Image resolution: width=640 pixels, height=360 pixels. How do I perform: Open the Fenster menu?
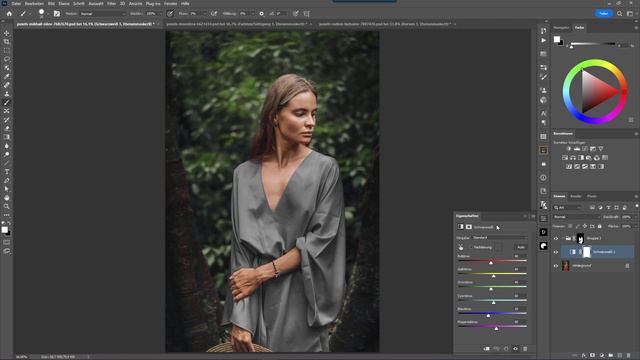coord(170,4)
